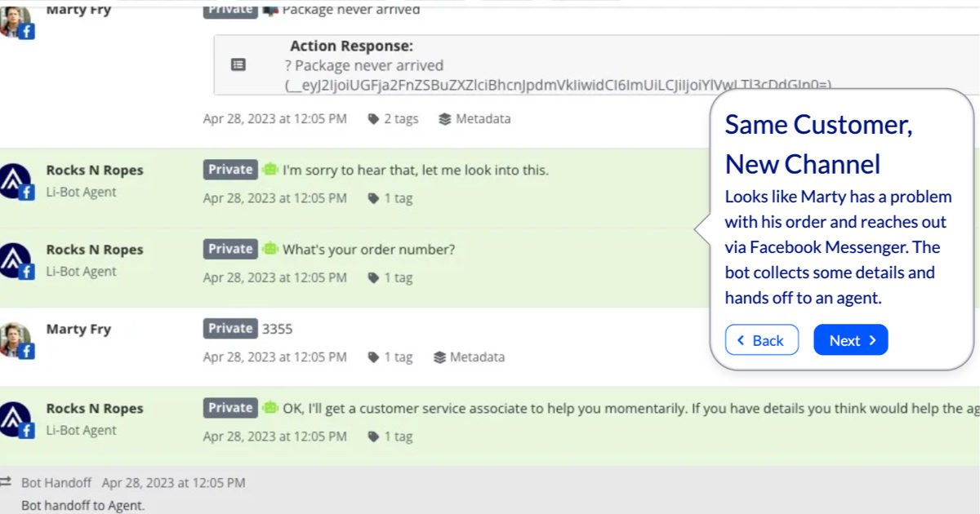
Task: Click the Bot Handoff arrows icon
Action: tap(7, 482)
